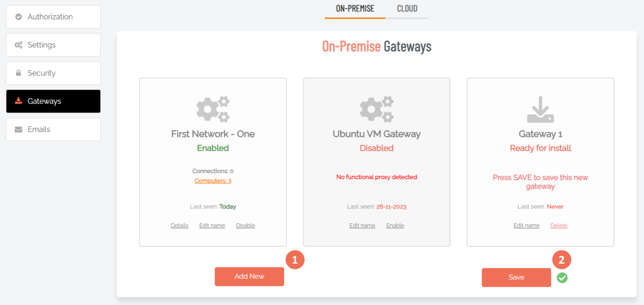Image resolution: width=644 pixels, height=305 pixels.
Task: Click the Emails envelope icon in sidebar
Action: 18,130
